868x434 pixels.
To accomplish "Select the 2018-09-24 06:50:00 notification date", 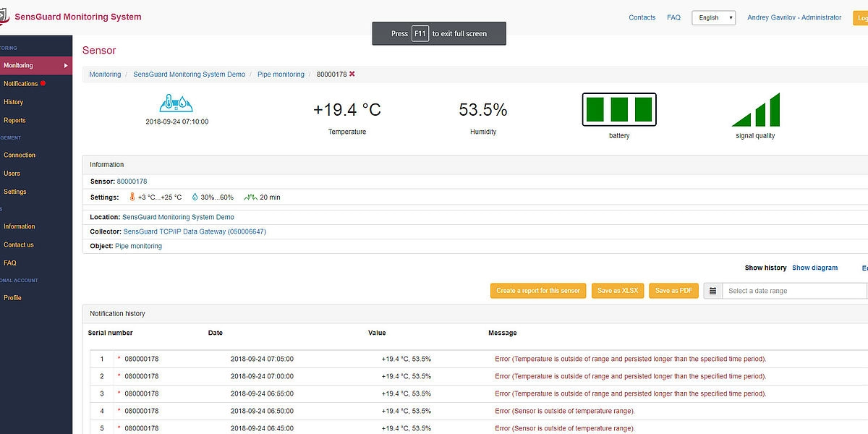I will pos(262,411).
